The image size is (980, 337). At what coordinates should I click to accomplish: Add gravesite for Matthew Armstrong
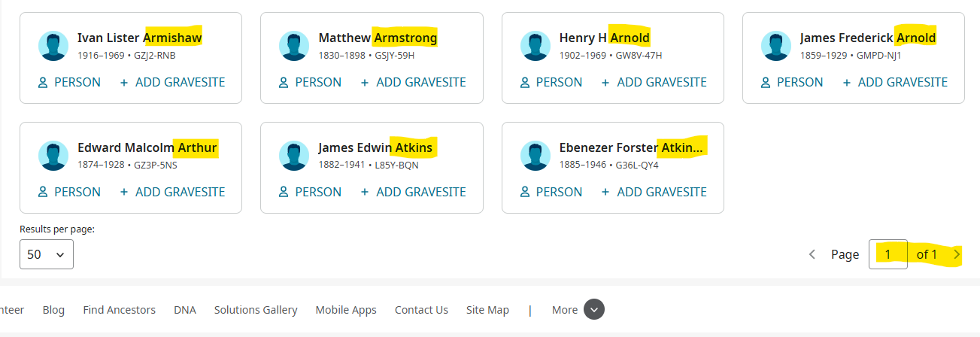click(x=413, y=82)
